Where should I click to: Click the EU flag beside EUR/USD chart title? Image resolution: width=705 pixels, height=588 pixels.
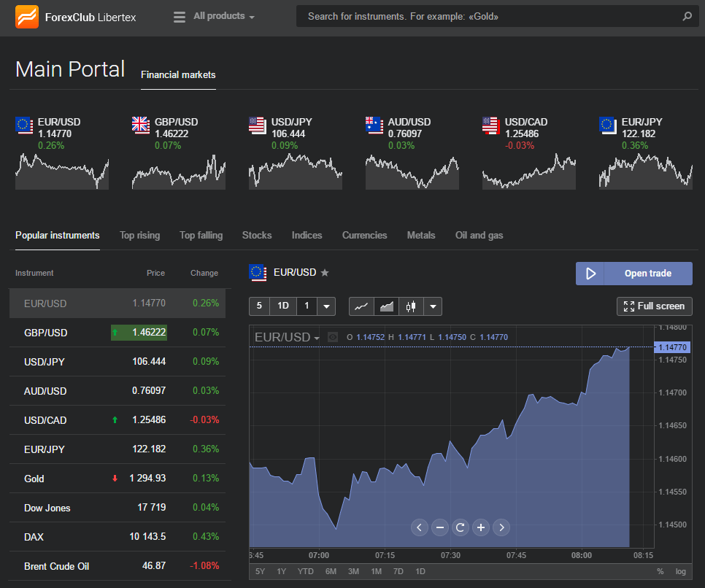click(x=258, y=273)
